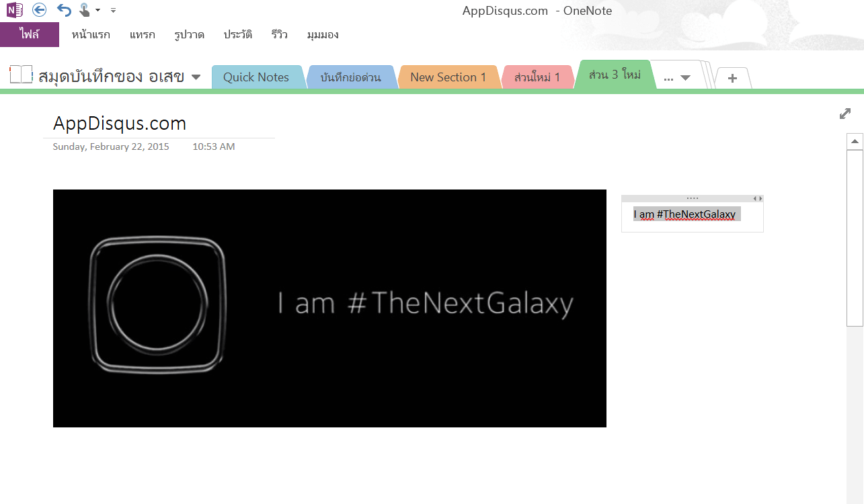
Task: Click the OneNote app icon
Action: [x=14, y=9]
